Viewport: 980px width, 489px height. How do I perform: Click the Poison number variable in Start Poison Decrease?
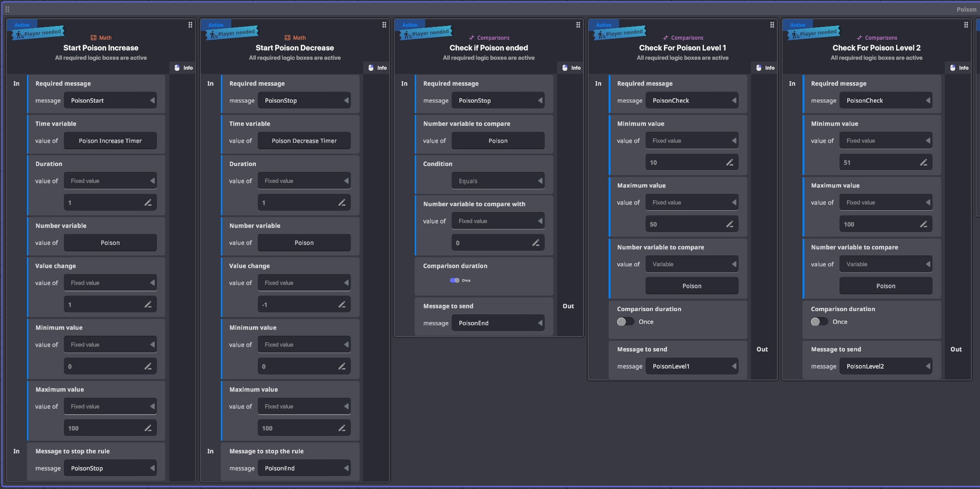(x=304, y=243)
